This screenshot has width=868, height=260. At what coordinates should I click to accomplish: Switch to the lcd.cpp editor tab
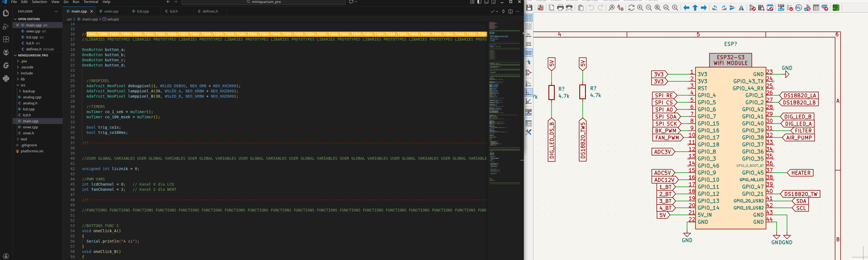click(143, 11)
